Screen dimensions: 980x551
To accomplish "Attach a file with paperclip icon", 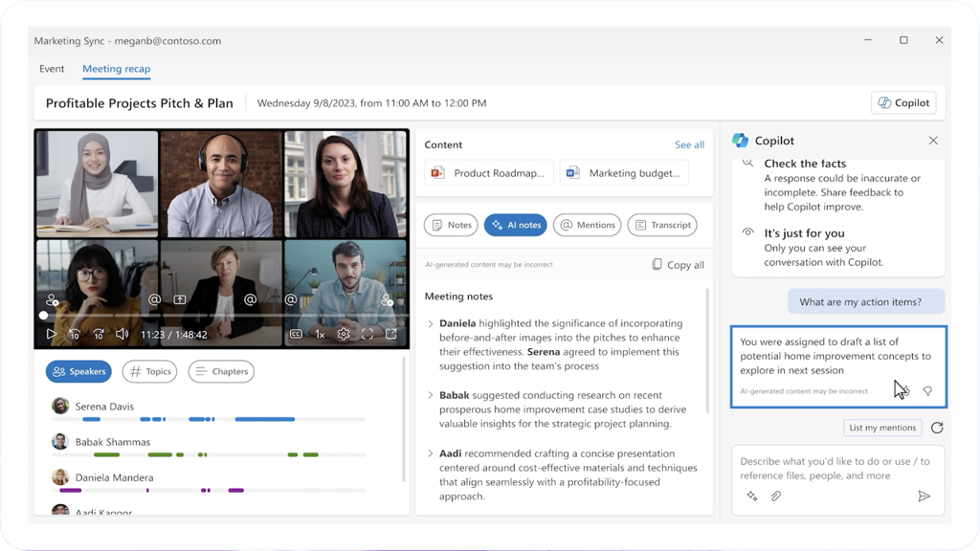I will pos(775,496).
